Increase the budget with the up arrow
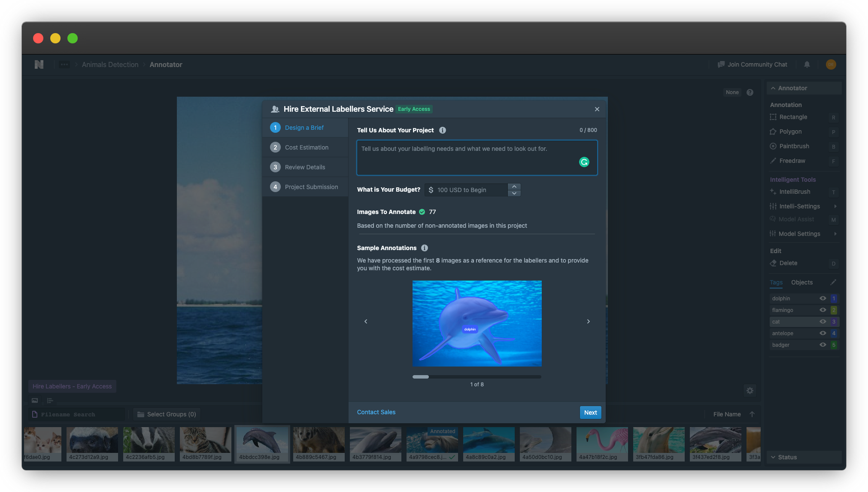 click(514, 186)
